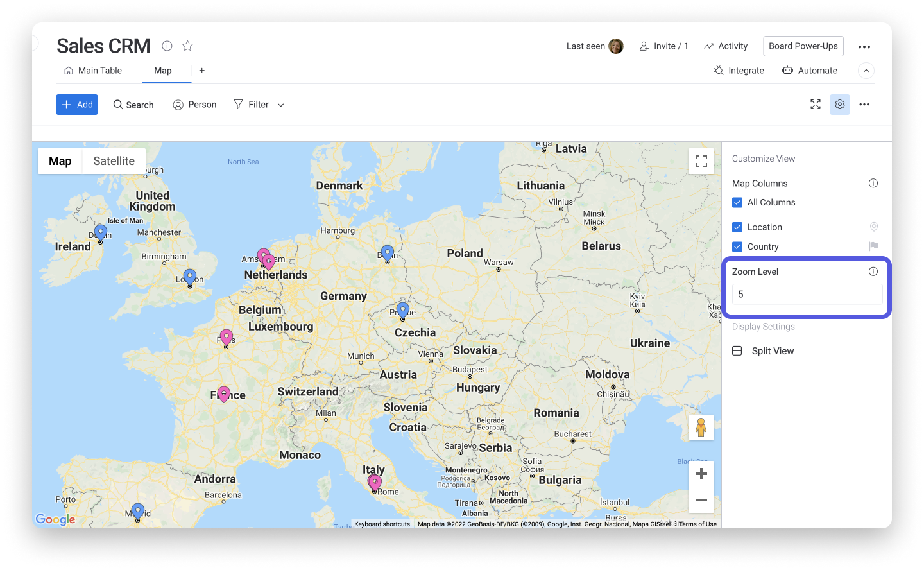Switch the map to Satellite view
This screenshot has width=924, height=570.
(114, 160)
